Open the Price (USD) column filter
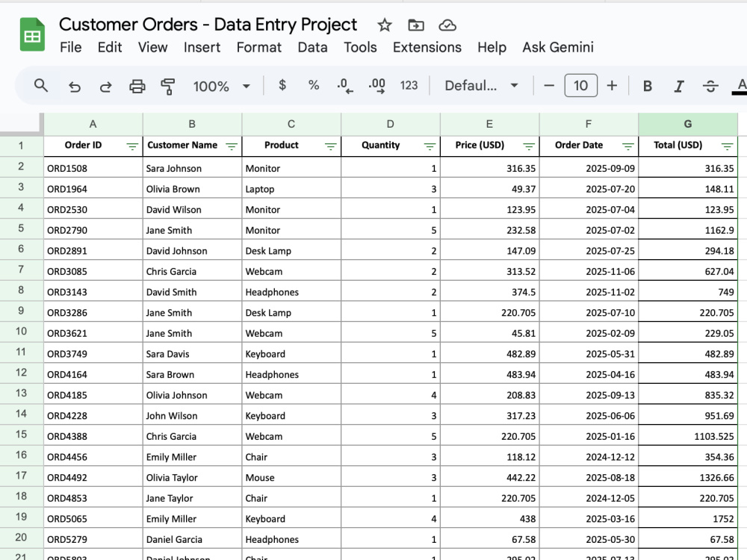Viewport: 747px width, 560px height. click(529, 146)
